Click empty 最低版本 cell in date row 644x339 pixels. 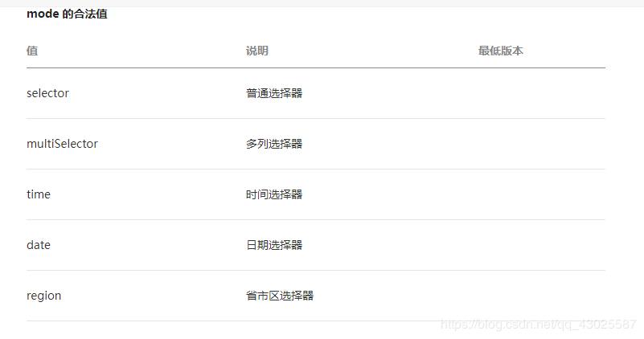coord(540,245)
